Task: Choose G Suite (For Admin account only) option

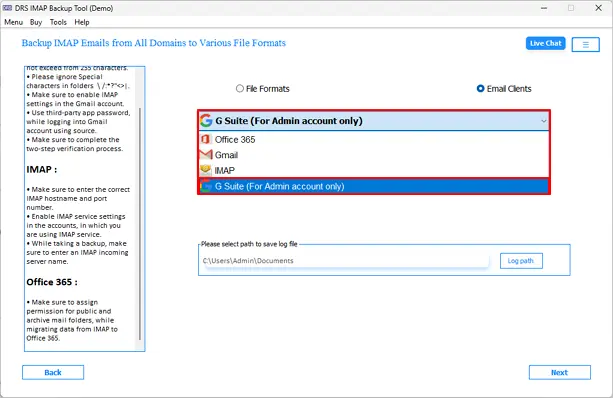Action: click(374, 186)
